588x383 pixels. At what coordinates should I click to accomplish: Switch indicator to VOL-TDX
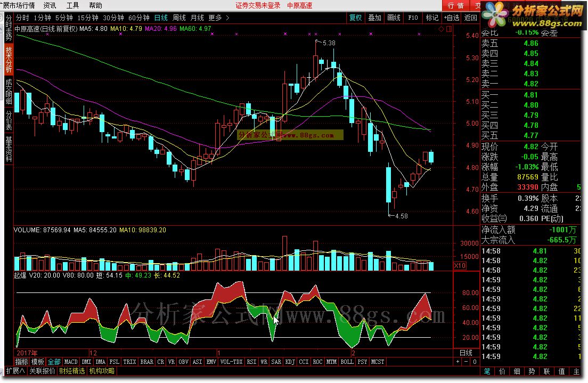point(231,362)
